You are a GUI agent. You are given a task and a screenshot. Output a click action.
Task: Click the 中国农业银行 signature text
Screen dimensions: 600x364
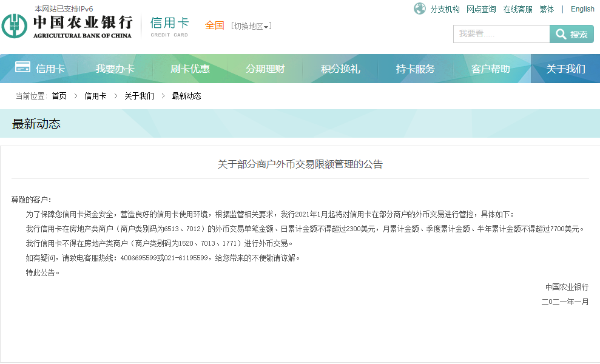(567, 287)
